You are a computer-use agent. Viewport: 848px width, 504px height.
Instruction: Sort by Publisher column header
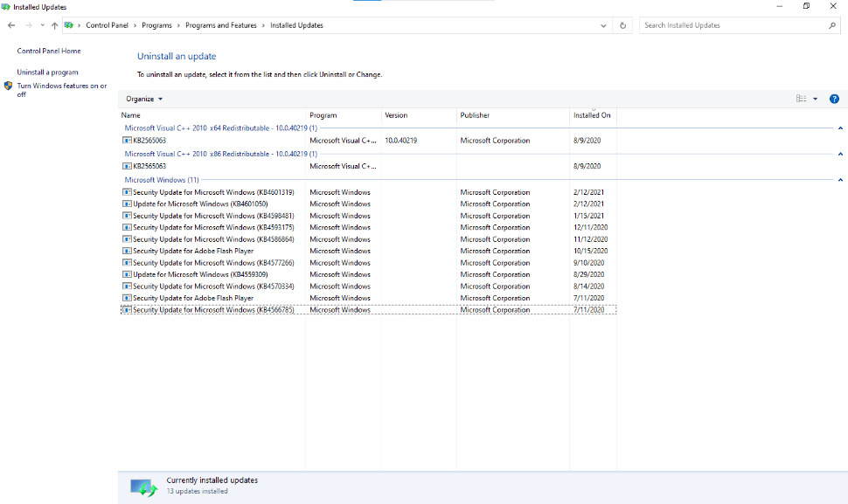pyautogui.click(x=513, y=115)
